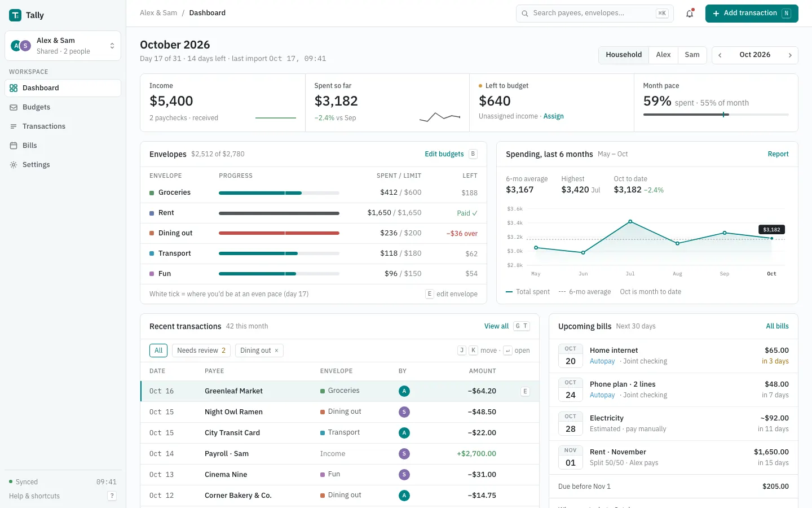Screen dimensions: 812x508
Task: Go to previous month arrow
Action: click(720, 55)
